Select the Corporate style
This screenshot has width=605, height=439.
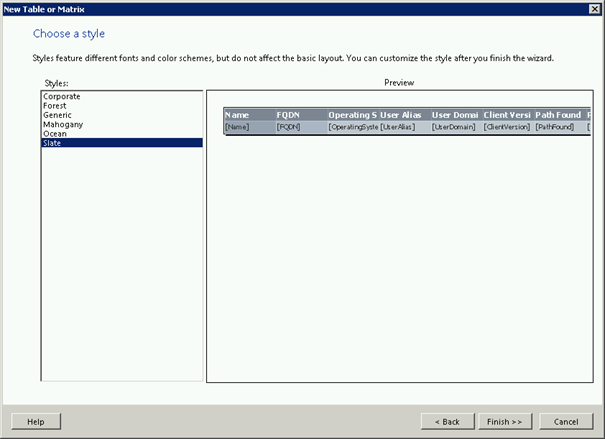pyautogui.click(x=62, y=96)
